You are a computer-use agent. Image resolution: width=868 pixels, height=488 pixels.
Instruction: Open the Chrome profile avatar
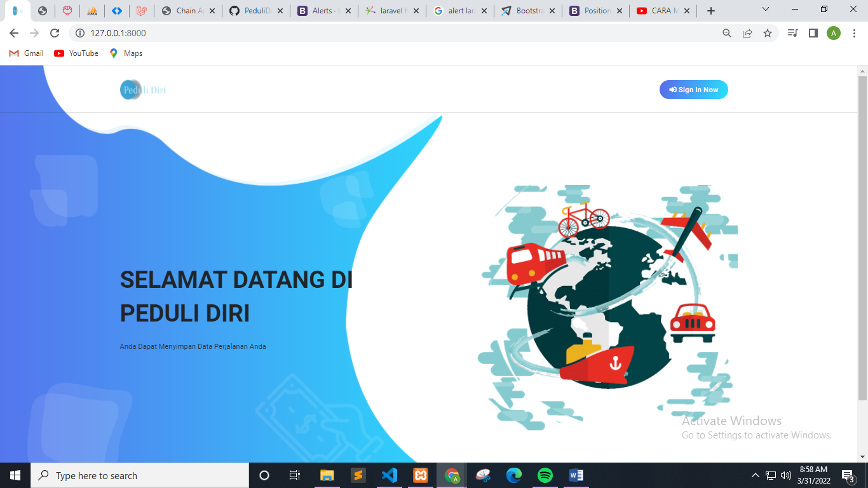coord(833,33)
